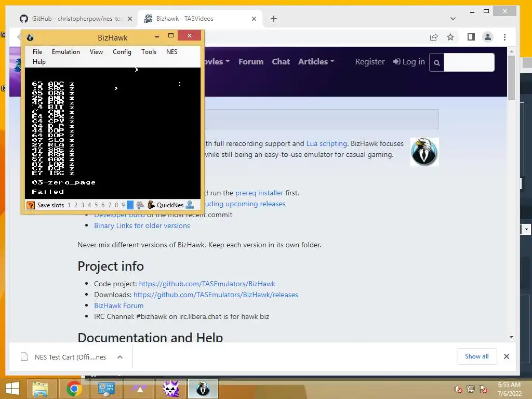The height and width of the screenshot is (399, 532).
Task: Open the Tools menu in BizHawk
Action: point(149,52)
